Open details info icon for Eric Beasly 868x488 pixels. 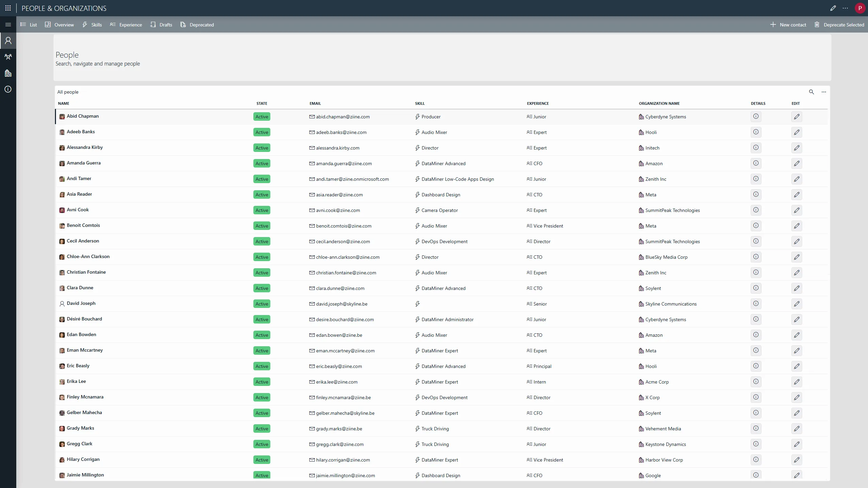tap(756, 366)
